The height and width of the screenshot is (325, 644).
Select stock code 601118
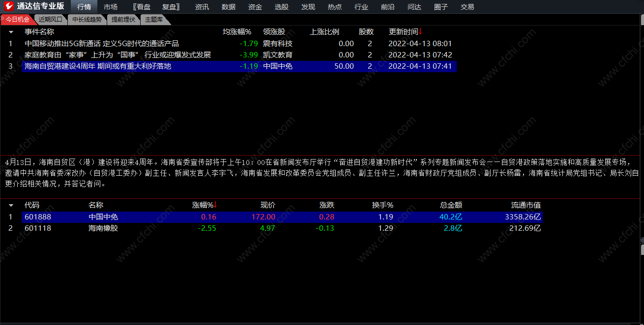[x=38, y=228]
